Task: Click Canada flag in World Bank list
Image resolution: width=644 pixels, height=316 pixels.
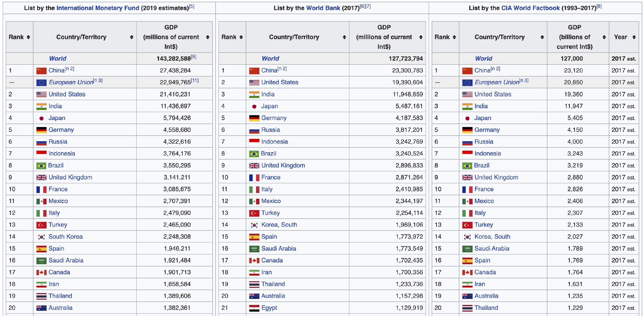Action: pyautogui.click(x=254, y=261)
